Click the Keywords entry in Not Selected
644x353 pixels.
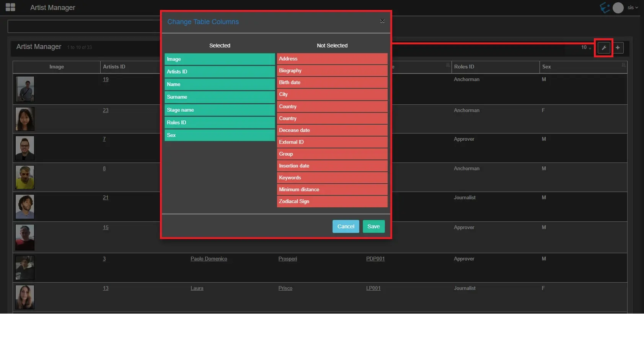(332, 178)
